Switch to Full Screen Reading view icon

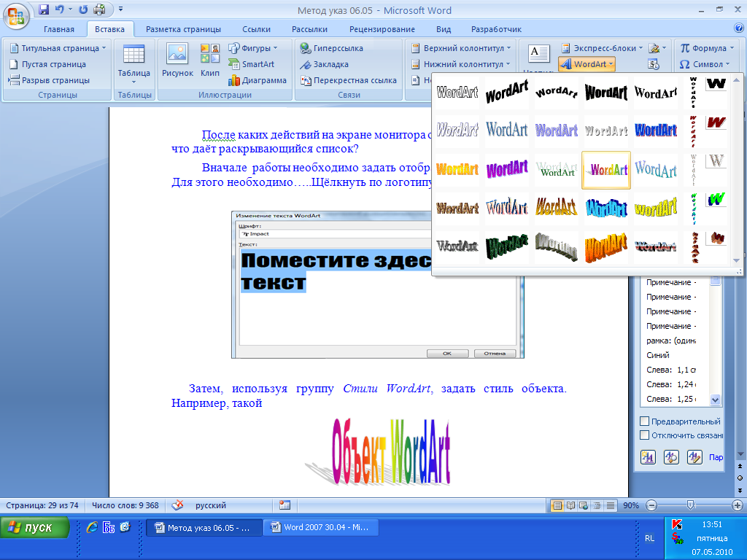[570, 505]
